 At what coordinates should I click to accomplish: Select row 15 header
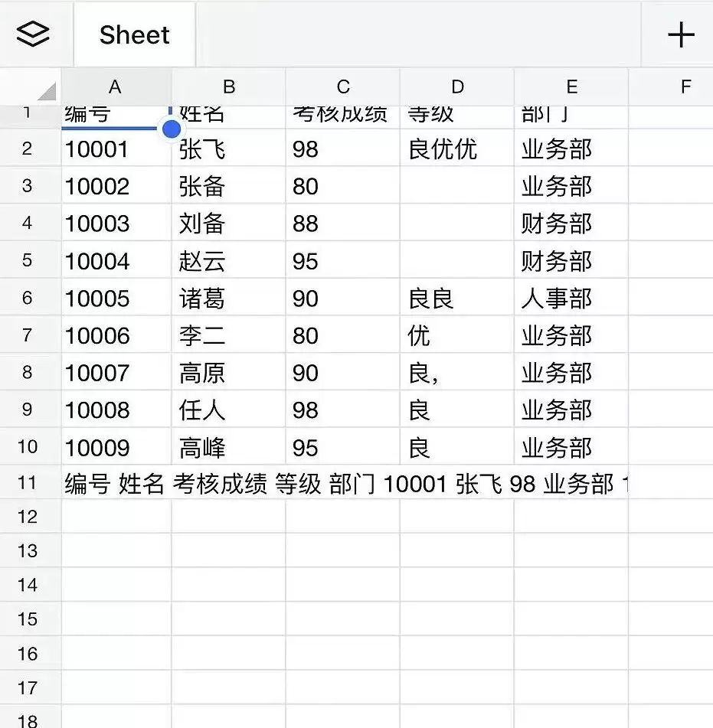(30, 619)
